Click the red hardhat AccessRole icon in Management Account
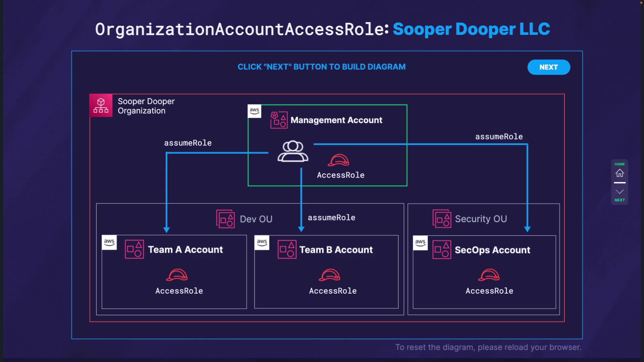This screenshot has width=644, height=362. point(338,160)
